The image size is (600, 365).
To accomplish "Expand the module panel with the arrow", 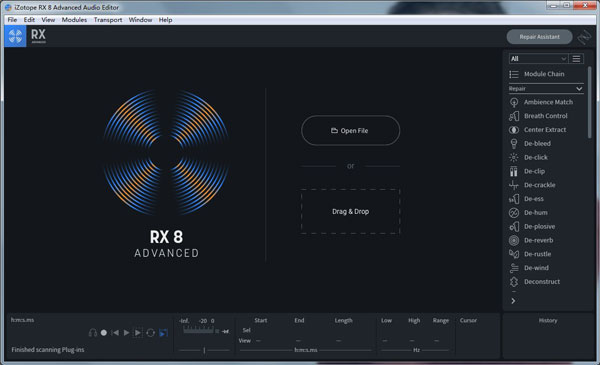I will [x=513, y=301].
